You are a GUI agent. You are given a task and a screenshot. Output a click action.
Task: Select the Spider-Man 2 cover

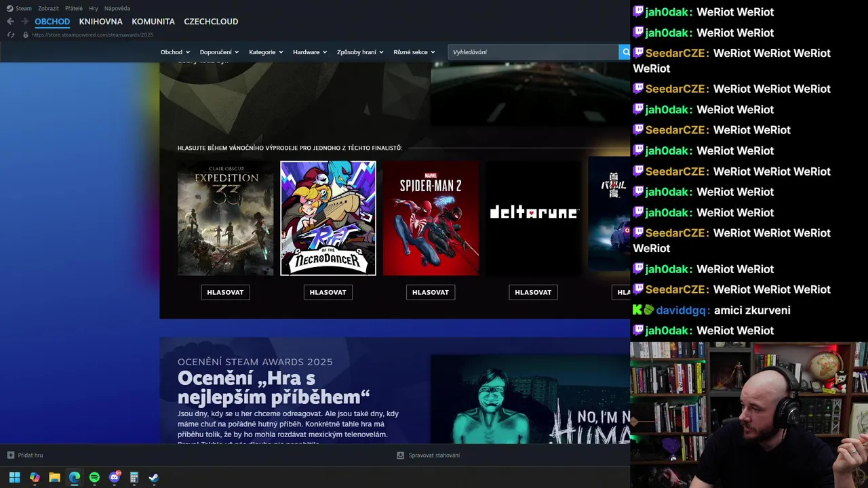431,218
